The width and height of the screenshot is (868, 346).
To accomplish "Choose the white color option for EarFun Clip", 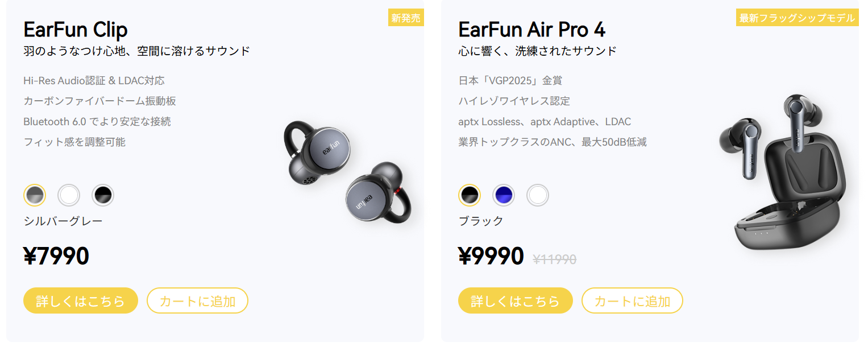I will tap(69, 196).
